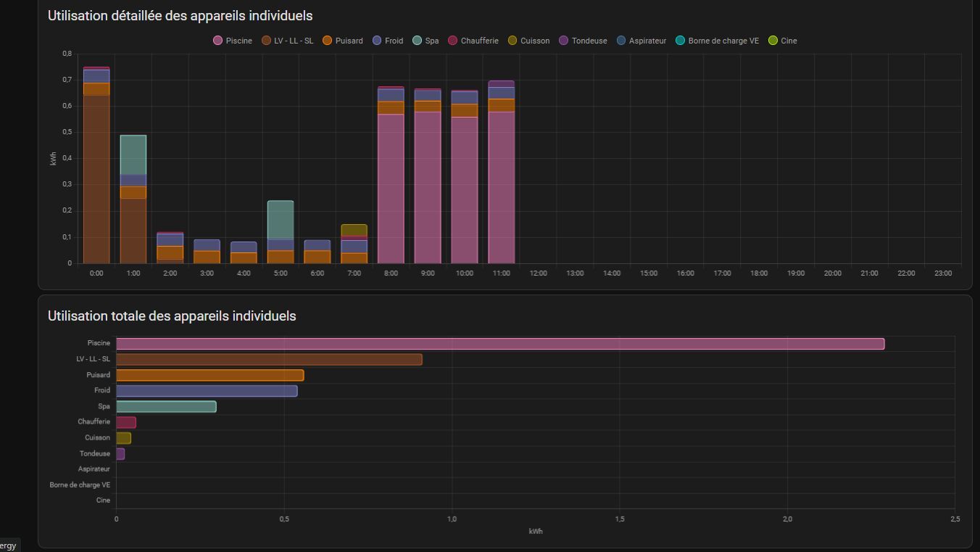Click the 'kWh' label under the total usage chart
Screen dimensions: 980x552
point(536,532)
